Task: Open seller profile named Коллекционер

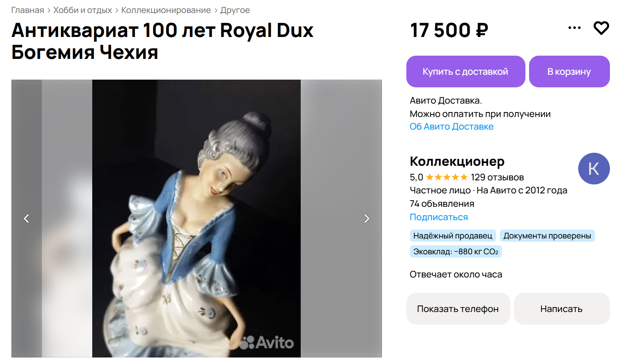Action: coord(457,161)
